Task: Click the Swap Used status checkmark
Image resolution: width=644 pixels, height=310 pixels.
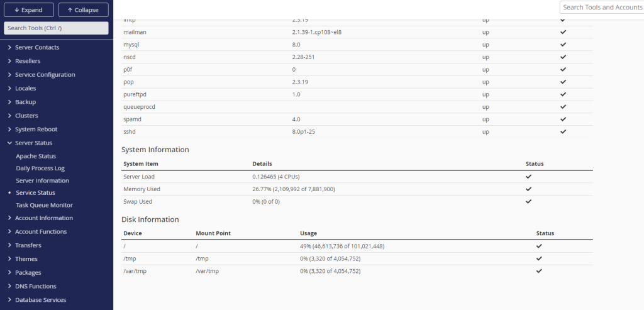Action: 528,202
